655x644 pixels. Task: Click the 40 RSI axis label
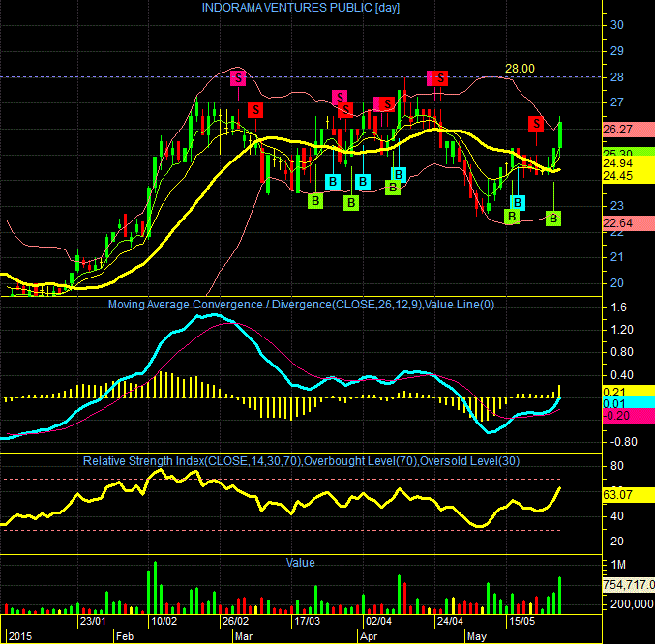click(617, 516)
